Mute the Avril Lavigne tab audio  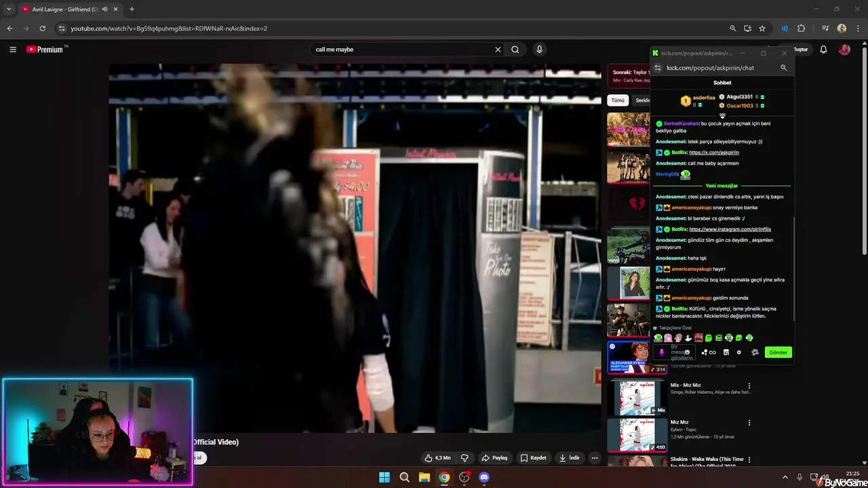coord(104,9)
